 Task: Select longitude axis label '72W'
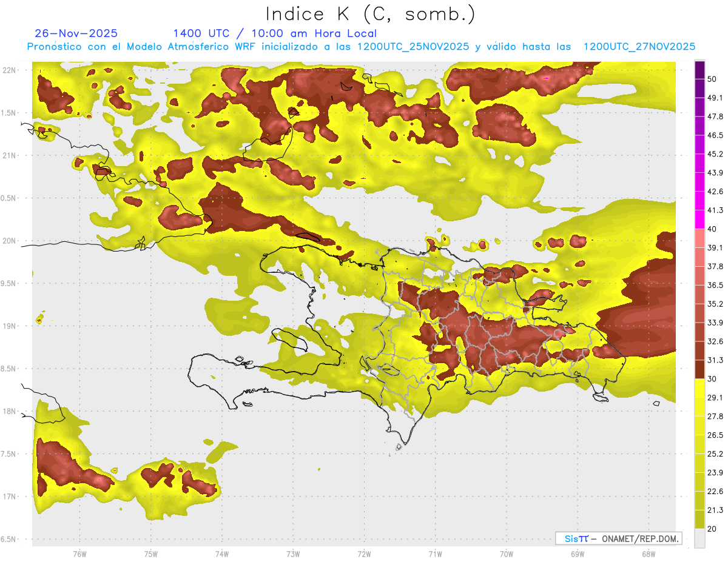(364, 554)
